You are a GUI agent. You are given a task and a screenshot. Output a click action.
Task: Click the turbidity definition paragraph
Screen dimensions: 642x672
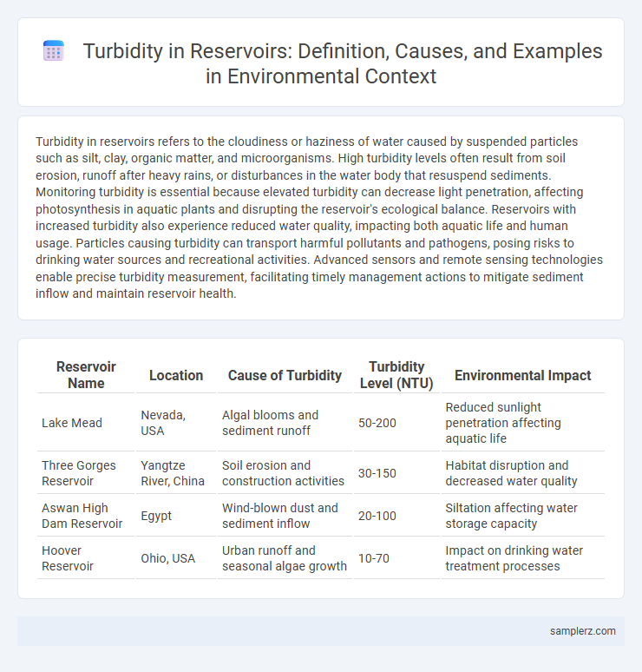tap(319, 217)
